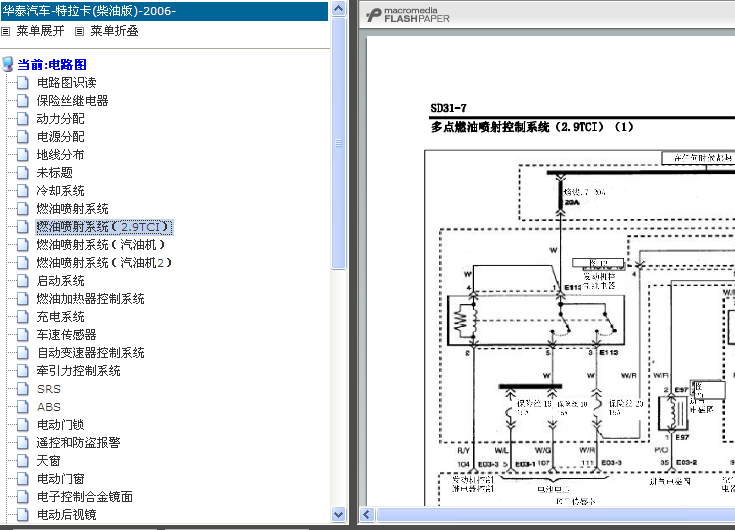Image resolution: width=735 pixels, height=530 pixels.
Task: Open the 启动系统 entry
Action: 60,281
